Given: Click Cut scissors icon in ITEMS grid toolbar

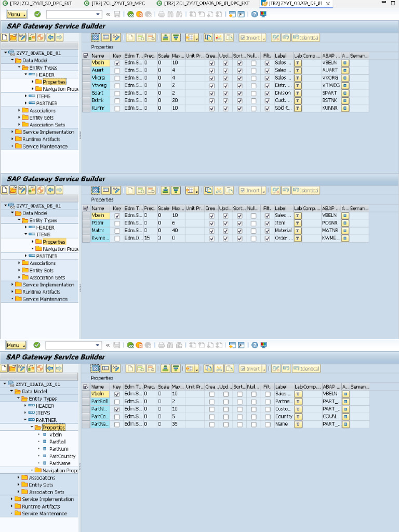Looking at the screenshot, I should [219, 190].
